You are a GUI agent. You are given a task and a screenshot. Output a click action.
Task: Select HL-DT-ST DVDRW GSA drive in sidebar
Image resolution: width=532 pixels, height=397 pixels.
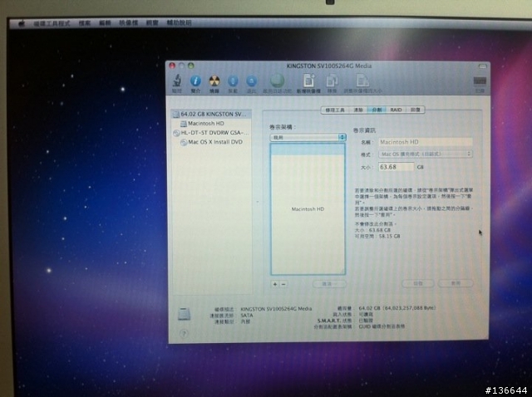tap(212, 133)
